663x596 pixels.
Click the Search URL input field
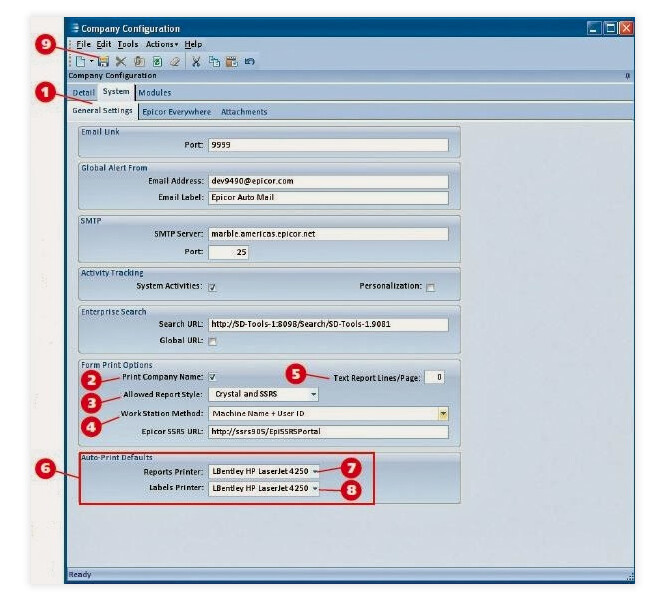click(328, 325)
